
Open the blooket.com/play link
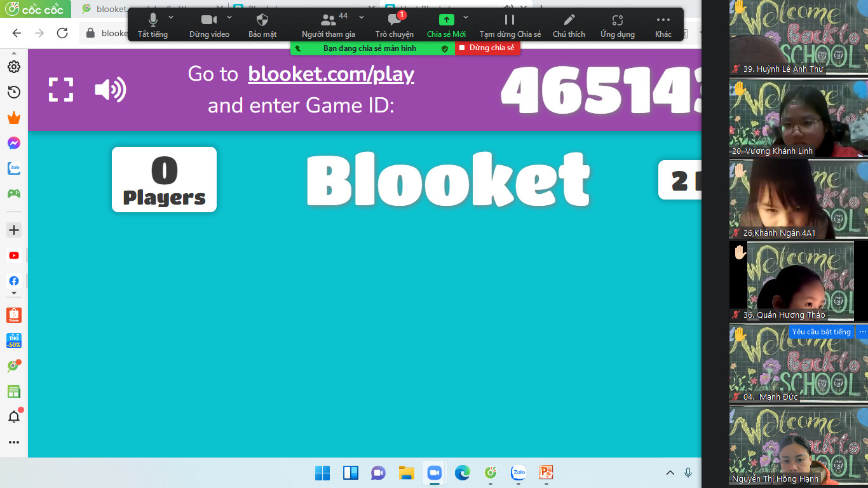point(330,74)
